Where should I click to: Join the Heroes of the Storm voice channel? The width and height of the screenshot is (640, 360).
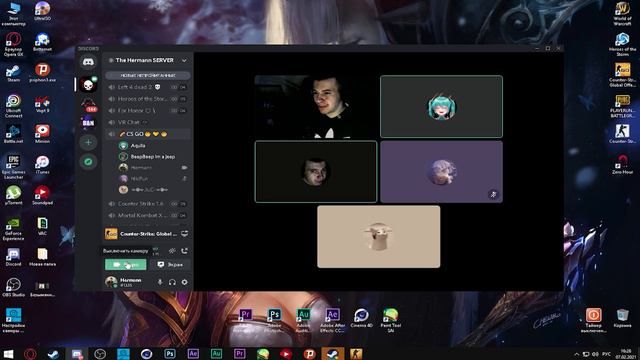[147, 99]
